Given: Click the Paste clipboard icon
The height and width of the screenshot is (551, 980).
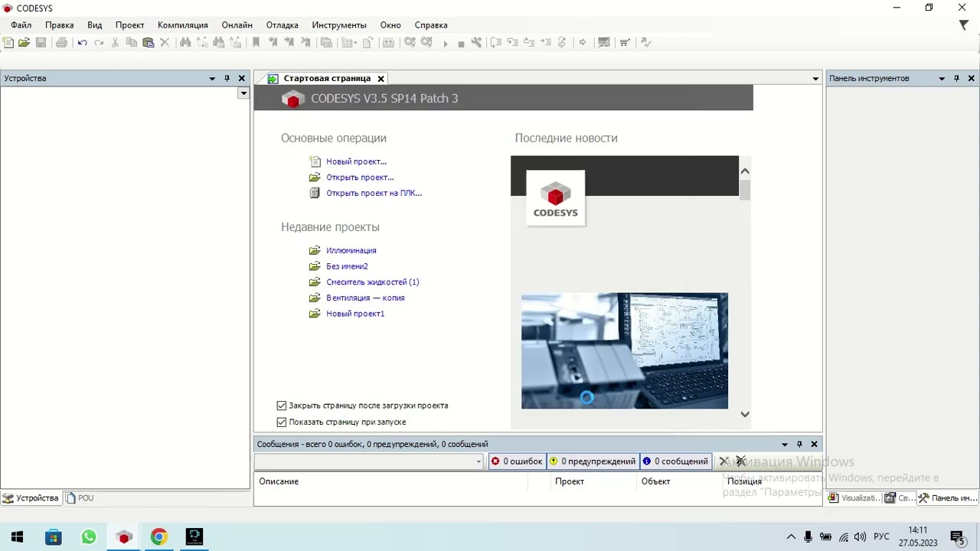Looking at the screenshot, I should (149, 43).
